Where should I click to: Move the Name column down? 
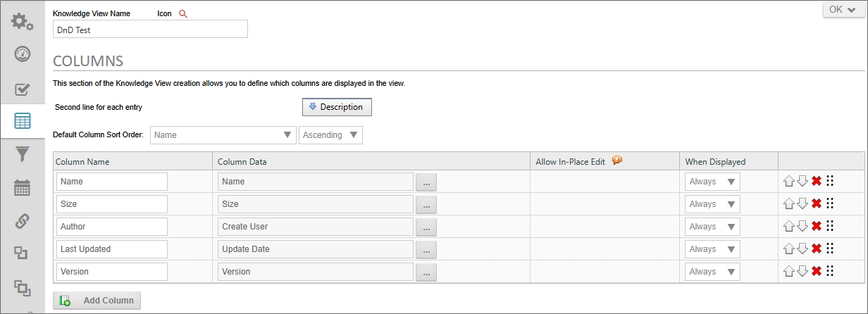(x=802, y=182)
